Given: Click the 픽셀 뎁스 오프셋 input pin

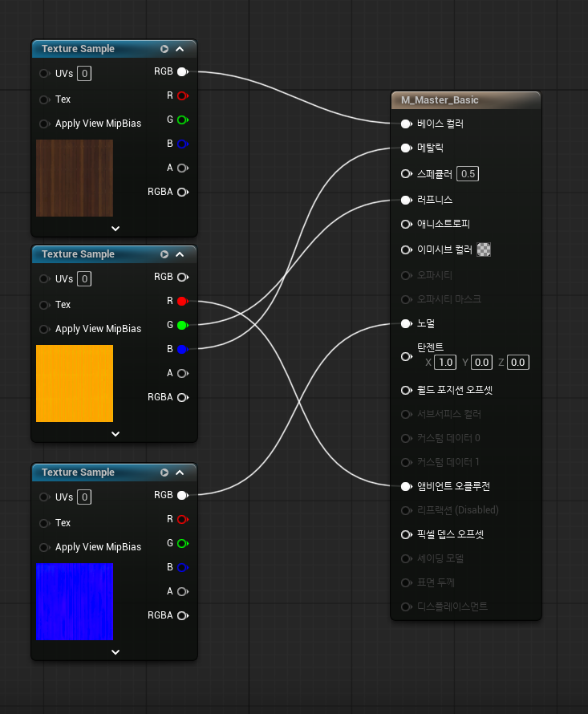Looking at the screenshot, I should [x=406, y=534].
